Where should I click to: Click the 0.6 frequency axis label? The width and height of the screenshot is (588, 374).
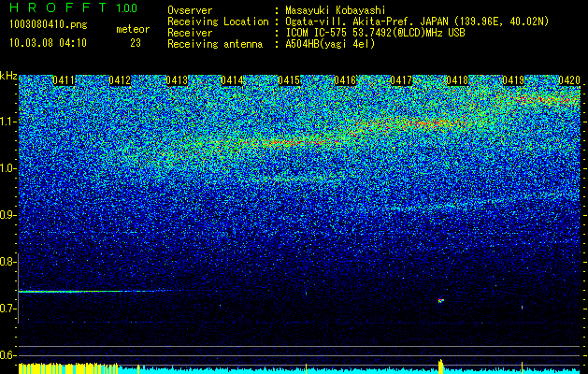coord(7,355)
